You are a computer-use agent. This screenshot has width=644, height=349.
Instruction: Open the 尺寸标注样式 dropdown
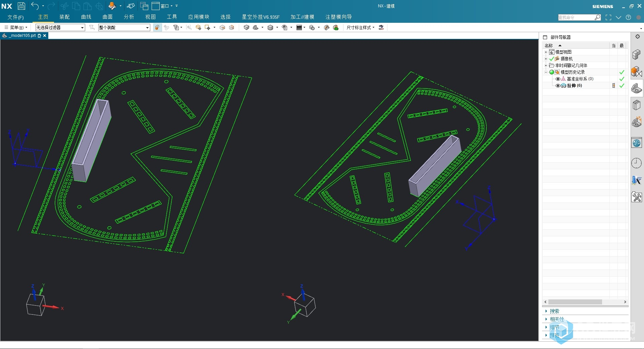pos(361,27)
